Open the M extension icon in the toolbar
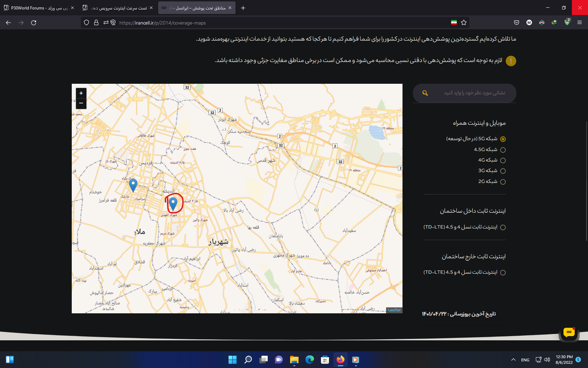The width and height of the screenshot is (588, 368). (529, 22)
